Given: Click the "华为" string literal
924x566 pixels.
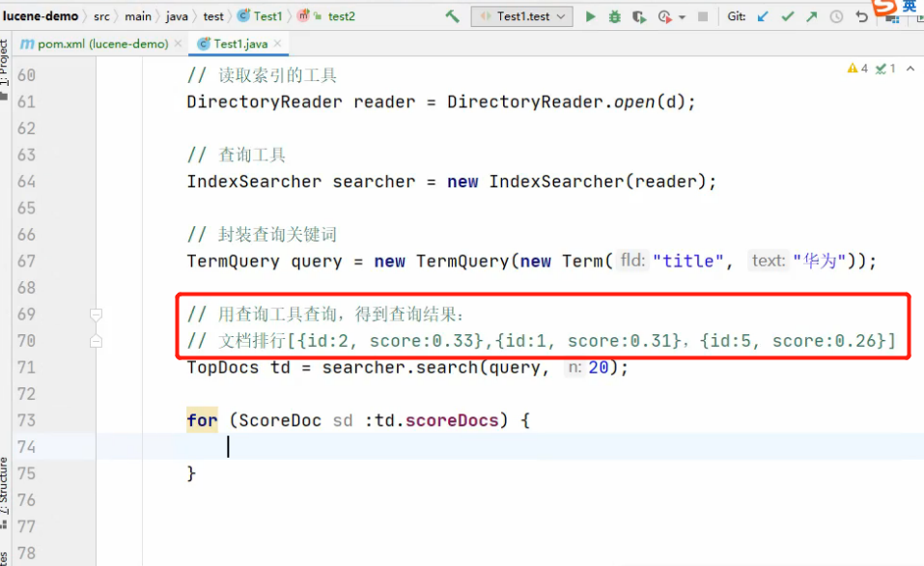Looking at the screenshot, I should coord(820,261).
